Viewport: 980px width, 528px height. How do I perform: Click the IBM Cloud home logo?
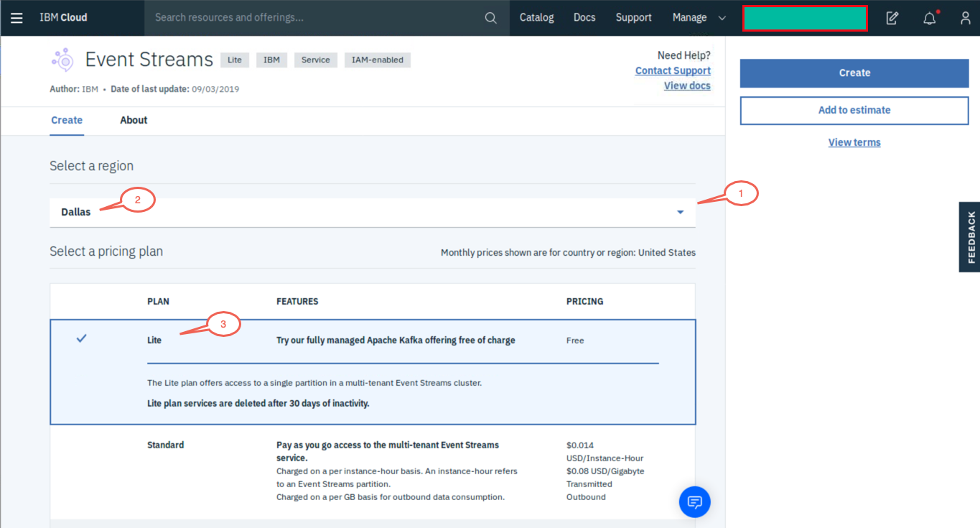tap(63, 18)
